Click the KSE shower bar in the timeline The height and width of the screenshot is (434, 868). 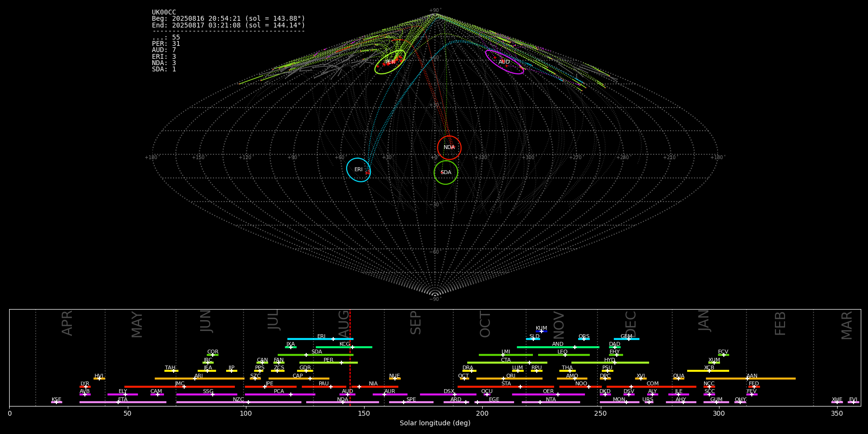click(56, 402)
